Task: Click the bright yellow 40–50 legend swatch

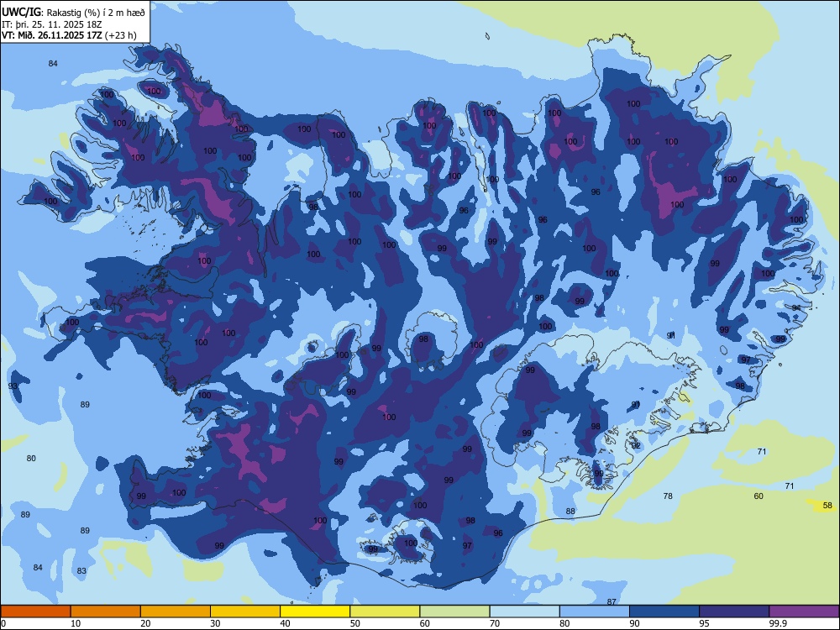Action: click(315, 612)
